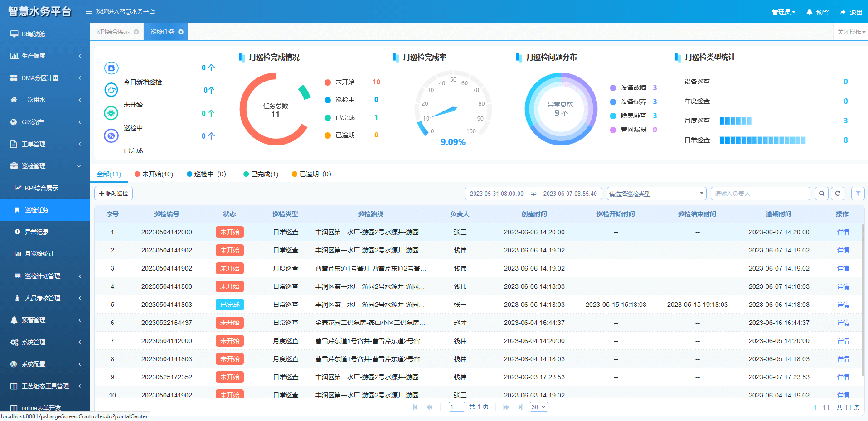868x421 pixels.
Task: Click the 日常巡查 progress bar
Action: tap(763, 140)
